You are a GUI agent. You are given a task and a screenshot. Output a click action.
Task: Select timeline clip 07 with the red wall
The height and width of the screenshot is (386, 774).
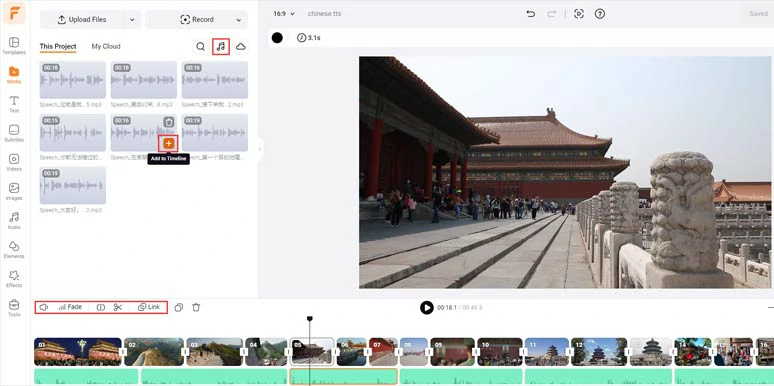(x=384, y=351)
